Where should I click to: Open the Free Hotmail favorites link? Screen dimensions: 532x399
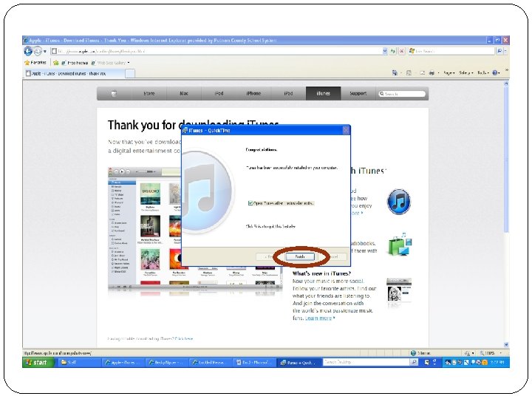coord(75,63)
